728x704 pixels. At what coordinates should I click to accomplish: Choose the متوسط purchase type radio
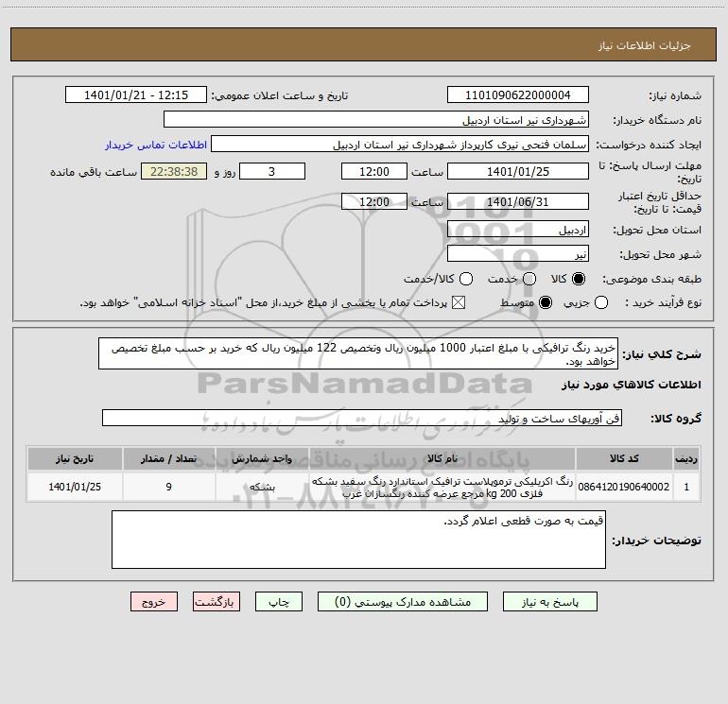pos(546,303)
